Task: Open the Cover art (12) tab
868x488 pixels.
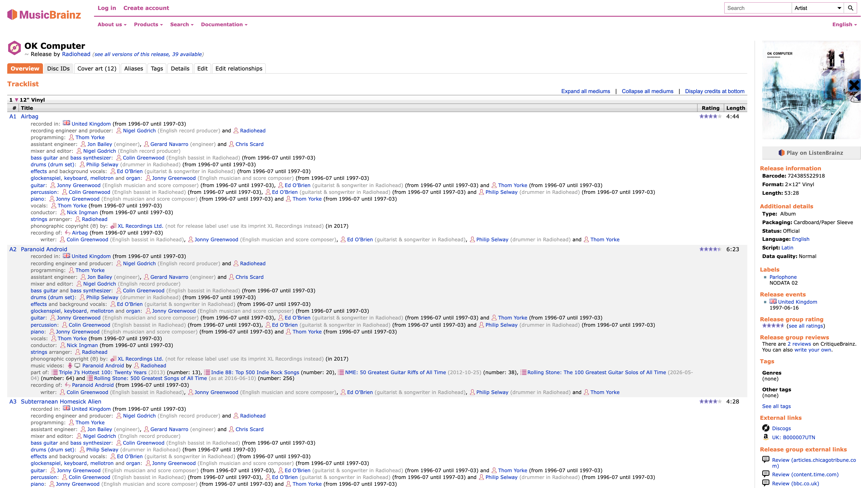Action: [97, 68]
